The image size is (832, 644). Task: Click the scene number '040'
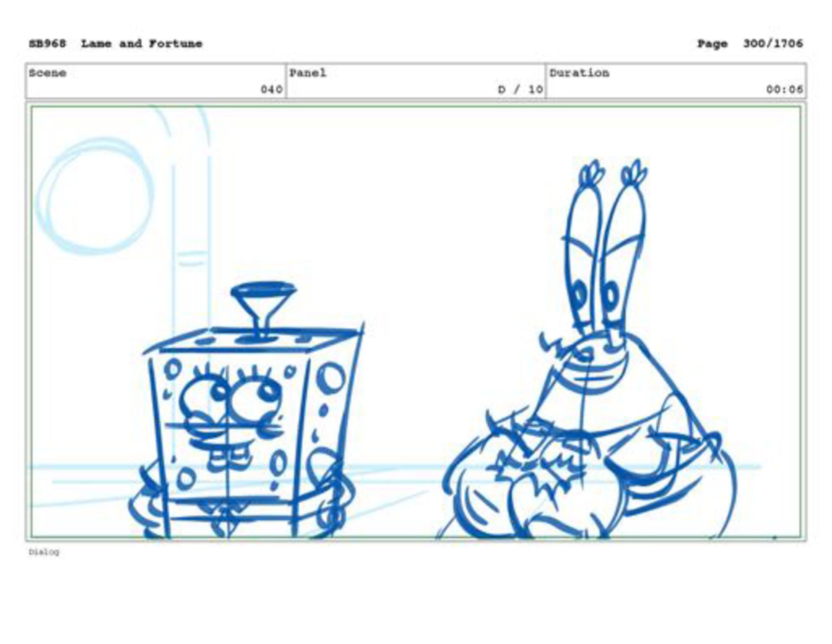pos(272,90)
